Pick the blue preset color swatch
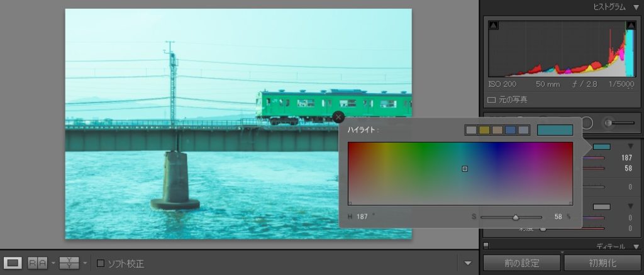 pyautogui.click(x=511, y=130)
